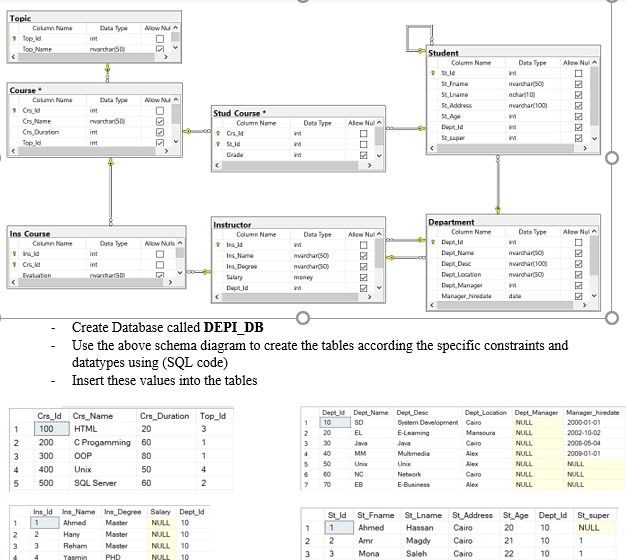626x560 pixels.
Task: Select the key icon for Dept_Id in Department table
Action: (433, 243)
